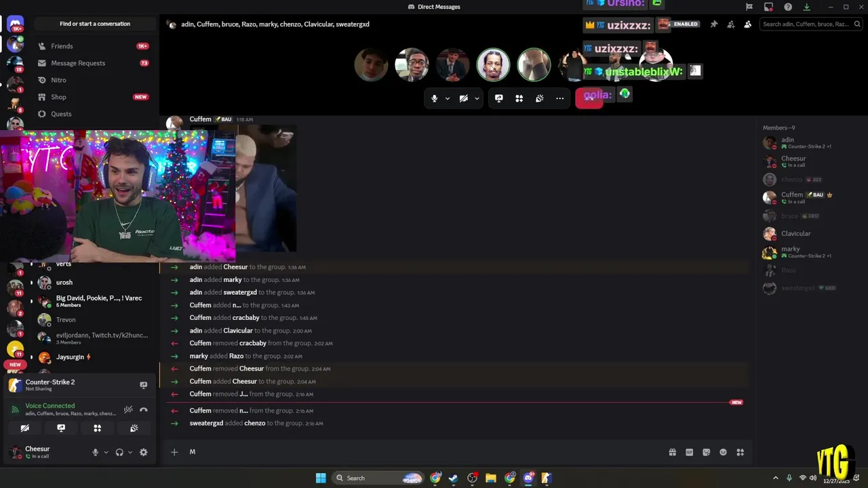Click sweatergxd in latest system message
Image resolution: width=868 pixels, height=488 pixels.
point(206,424)
